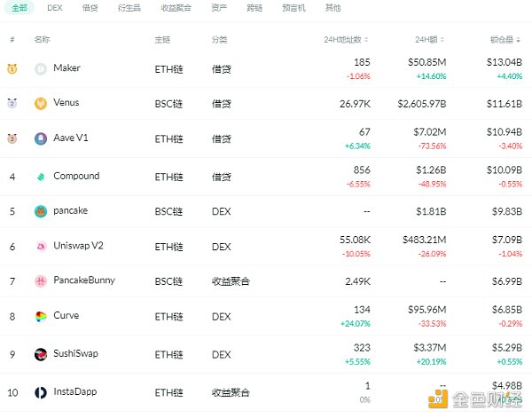Click the Uniswap V2 unicorn icon
Screen dimensions: 532x418
click(x=41, y=246)
